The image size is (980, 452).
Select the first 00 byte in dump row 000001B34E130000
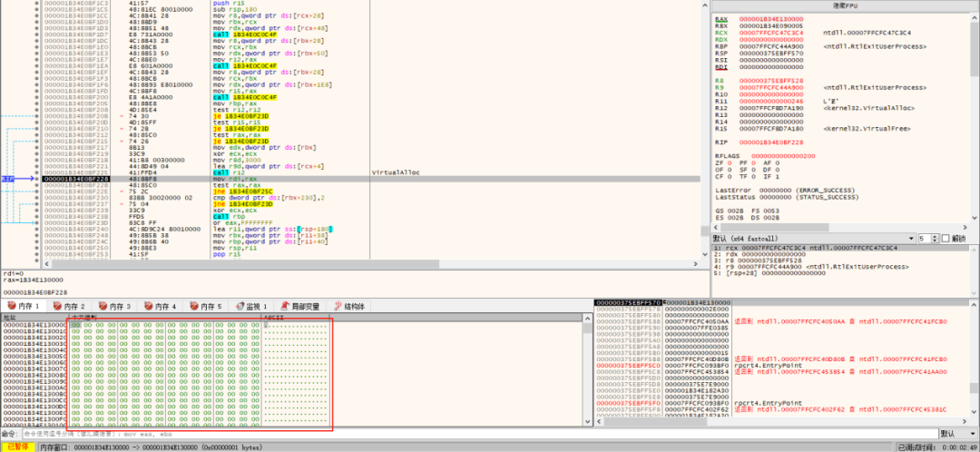tap(75, 324)
